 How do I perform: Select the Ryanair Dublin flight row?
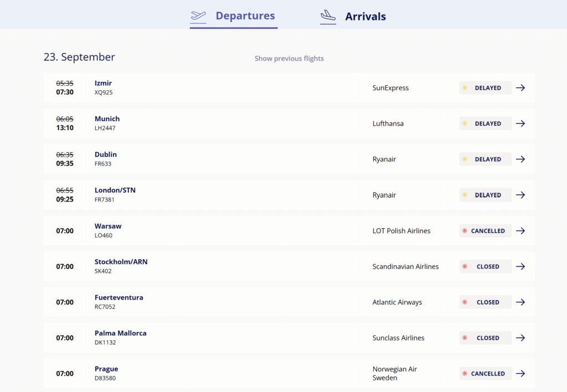(221, 159)
